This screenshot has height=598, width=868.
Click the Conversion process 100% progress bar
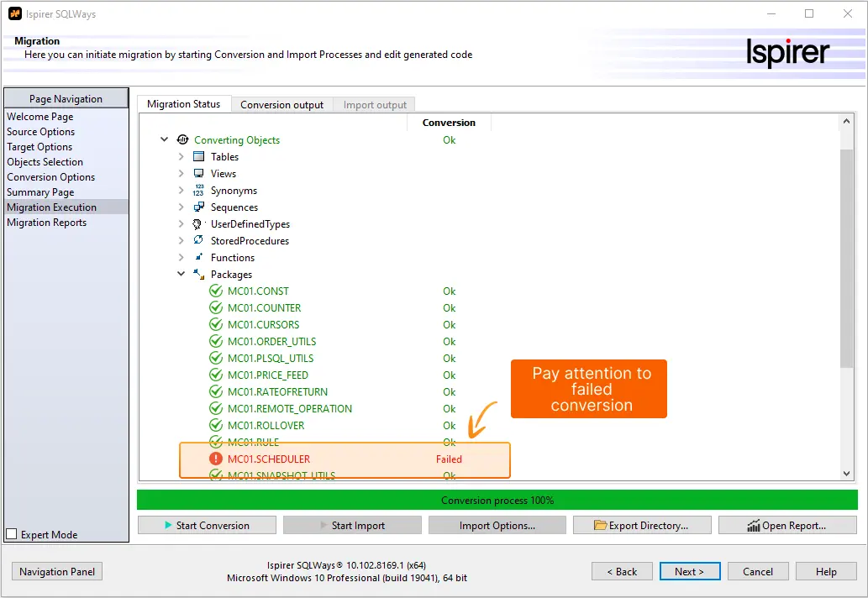coord(497,500)
